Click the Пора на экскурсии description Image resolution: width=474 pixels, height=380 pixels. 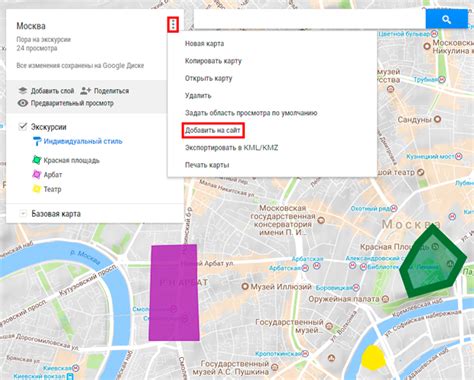(44, 39)
